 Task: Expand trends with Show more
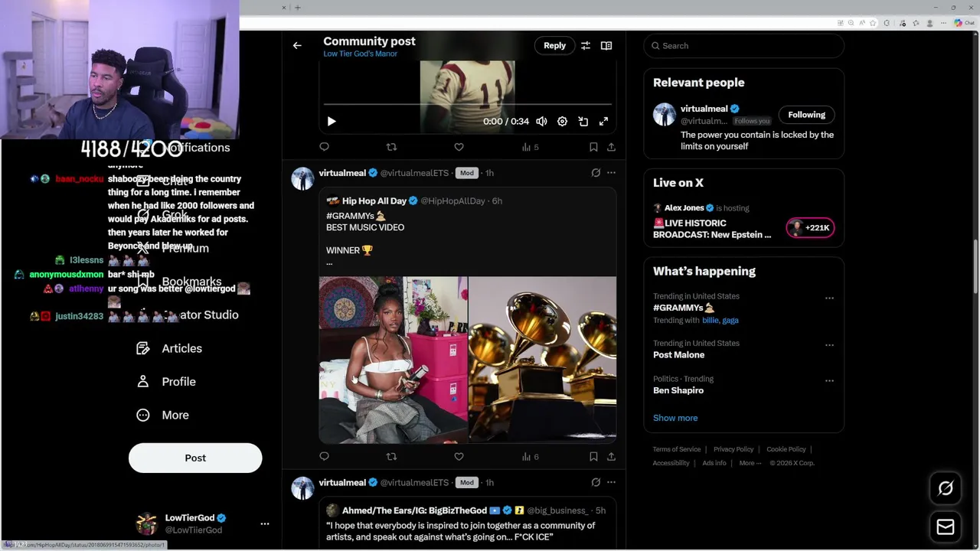(x=675, y=418)
